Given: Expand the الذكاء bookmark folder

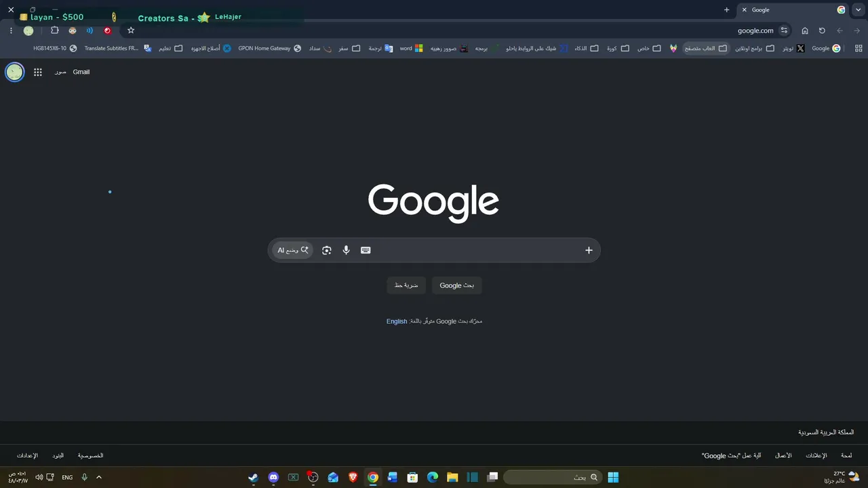Looking at the screenshot, I should (587, 49).
